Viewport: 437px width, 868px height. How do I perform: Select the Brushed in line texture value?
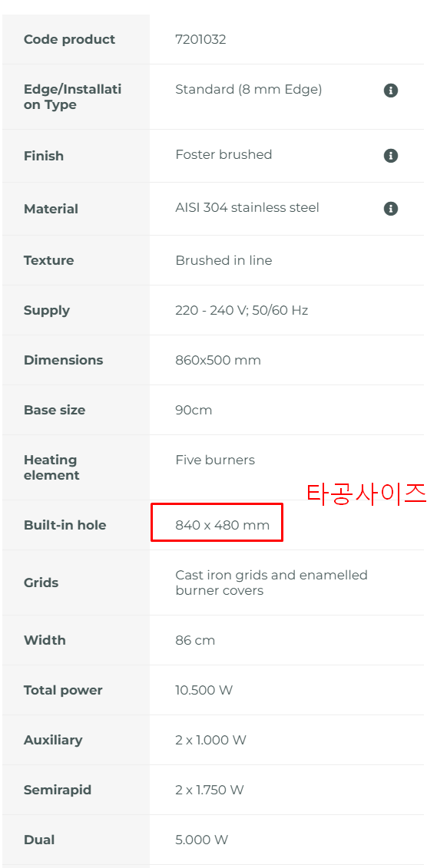[223, 260]
